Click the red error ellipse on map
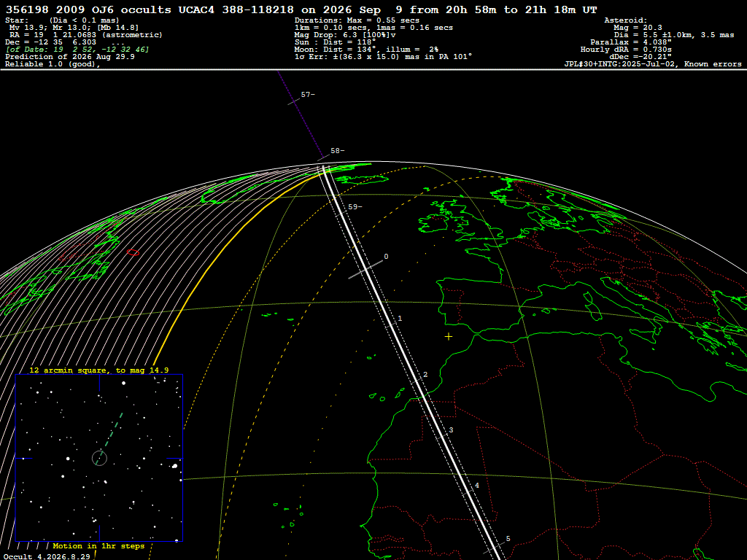Image resolution: width=747 pixels, height=560 pixels. tap(133, 252)
